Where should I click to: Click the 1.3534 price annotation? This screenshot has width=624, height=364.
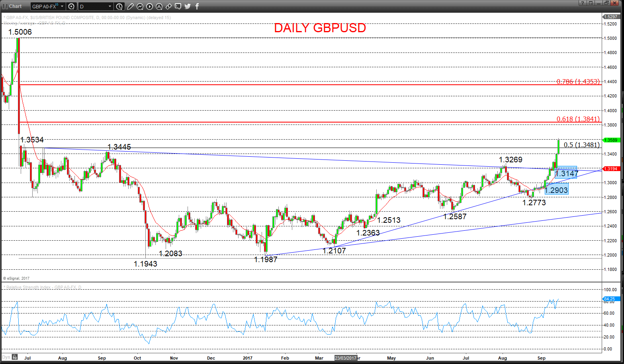tap(32, 140)
